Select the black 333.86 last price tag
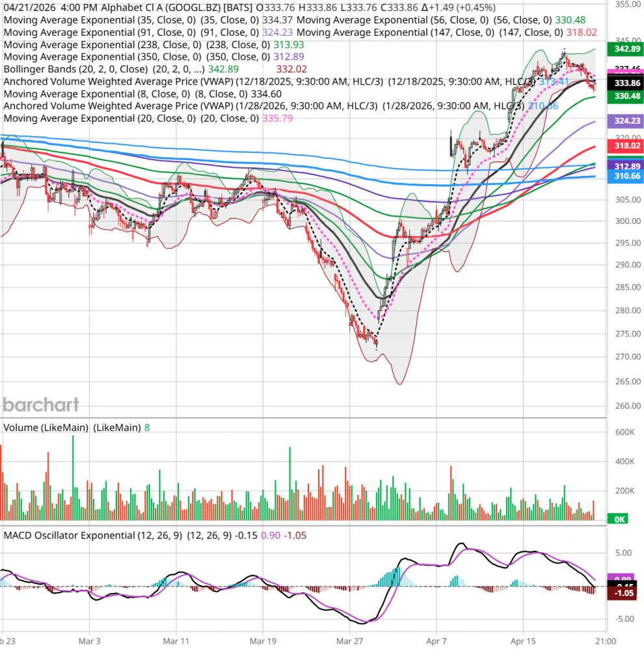Viewport: 644px width, 651px height. tap(625, 83)
